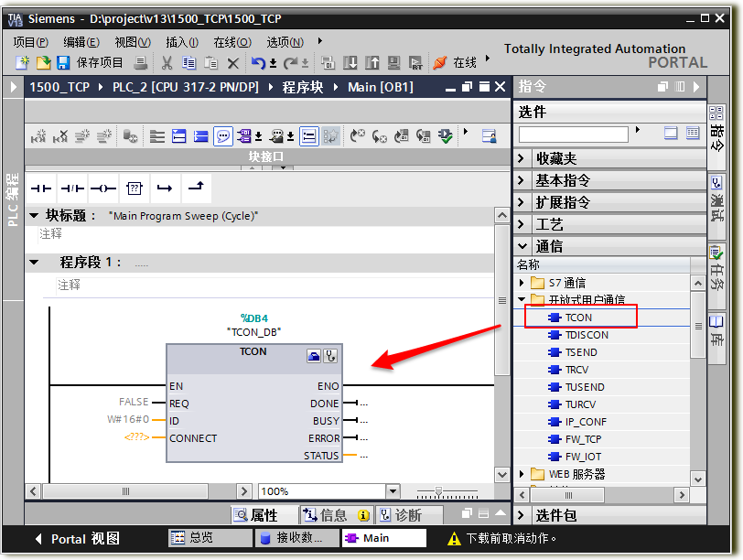Image resolution: width=743 pixels, height=560 pixels.
Task: Click the Delete X icon in main toolbar
Action: tap(232, 62)
